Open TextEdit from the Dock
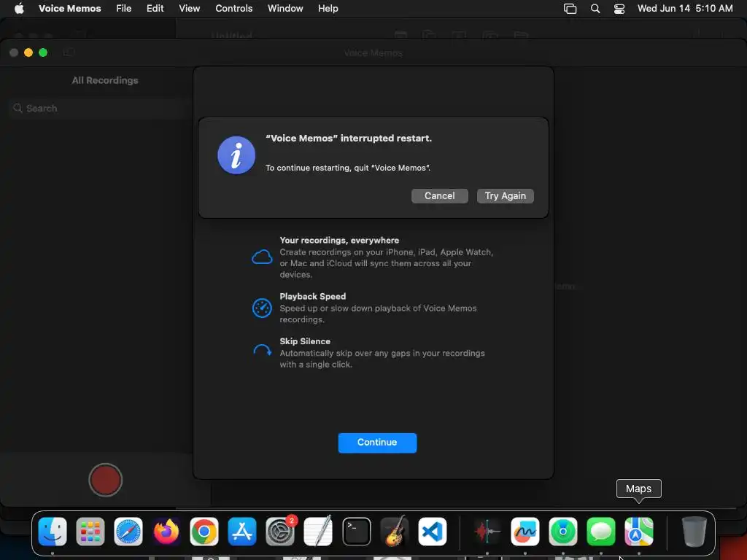The height and width of the screenshot is (560, 747). click(318, 531)
